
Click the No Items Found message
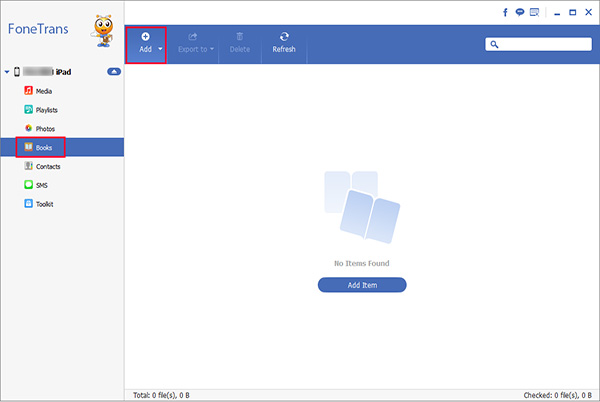(x=362, y=263)
